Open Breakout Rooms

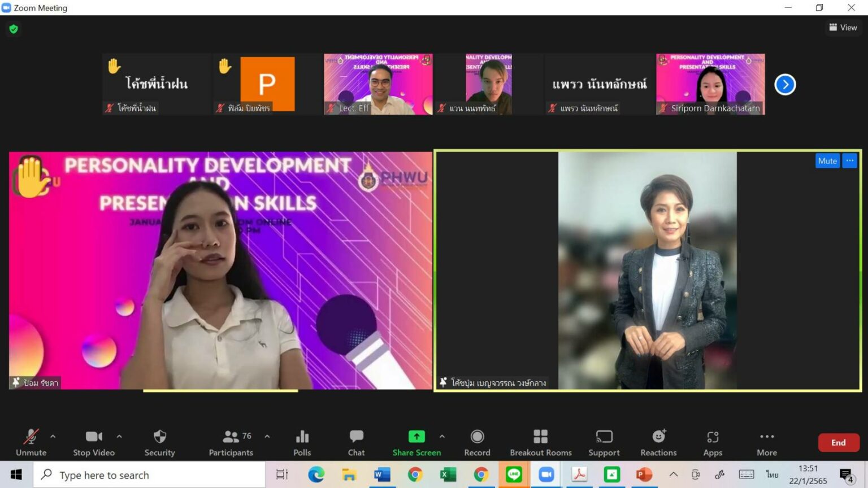pos(540,442)
